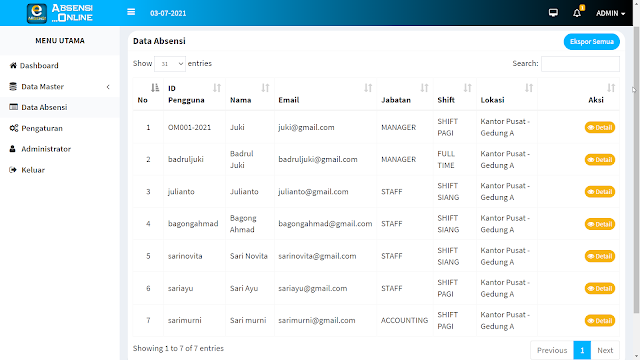The height and width of the screenshot is (360, 640).
Task: Click the Data Absensi page heading
Action: click(x=159, y=41)
